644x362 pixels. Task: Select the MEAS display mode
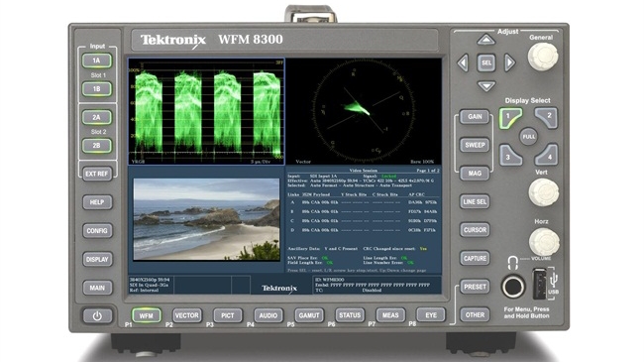[x=390, y=315]
